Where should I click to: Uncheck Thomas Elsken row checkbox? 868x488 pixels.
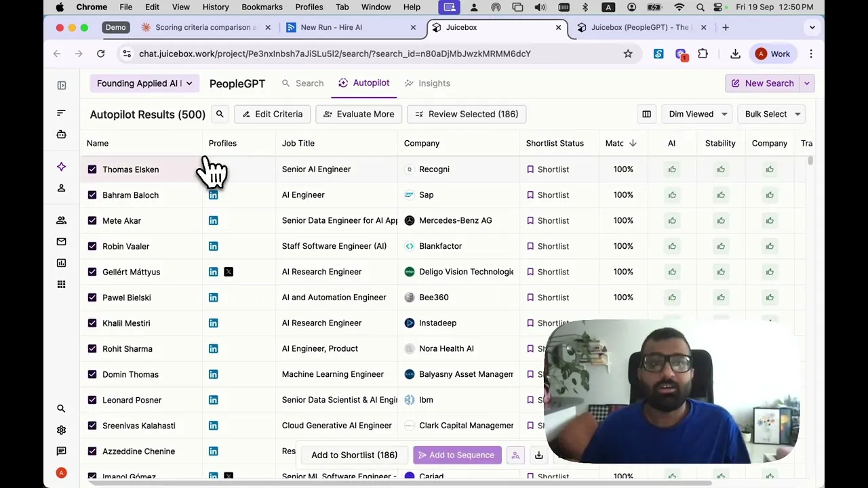coord(92,169)
